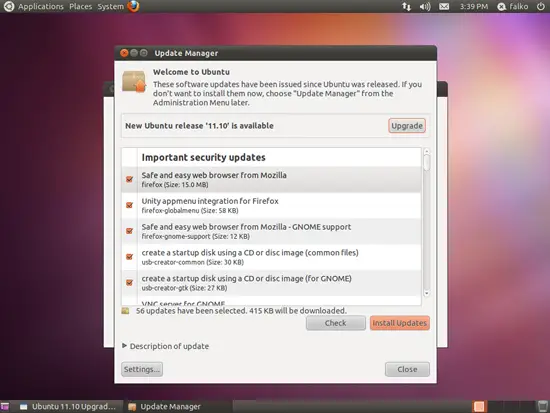This screenshot has width=550, height=413.
Task: Open Firefox launcher in top panel
Action: pos(133,6)
